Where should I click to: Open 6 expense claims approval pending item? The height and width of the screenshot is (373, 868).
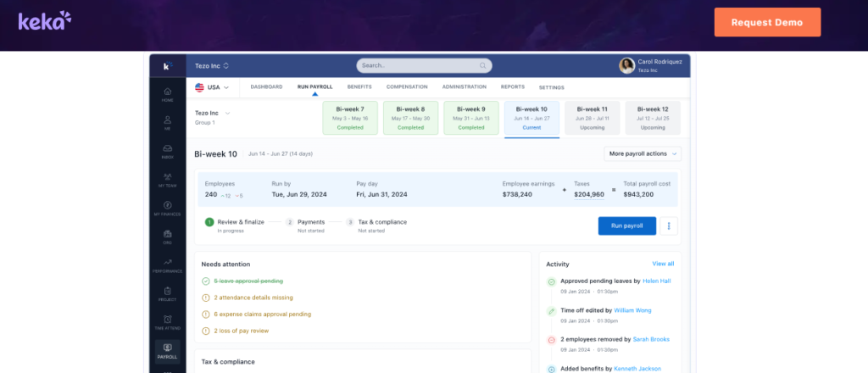click(263, 315)
